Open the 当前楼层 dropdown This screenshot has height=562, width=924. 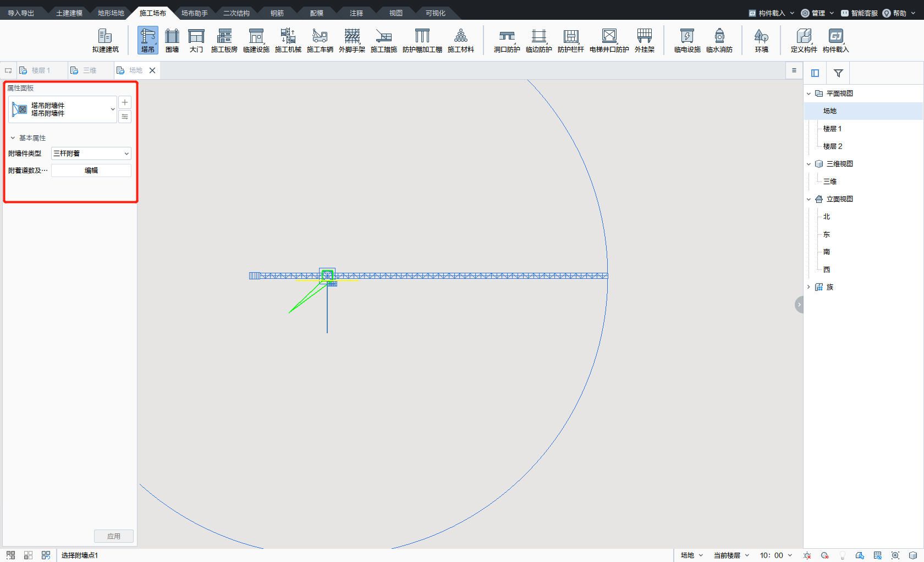732,555
